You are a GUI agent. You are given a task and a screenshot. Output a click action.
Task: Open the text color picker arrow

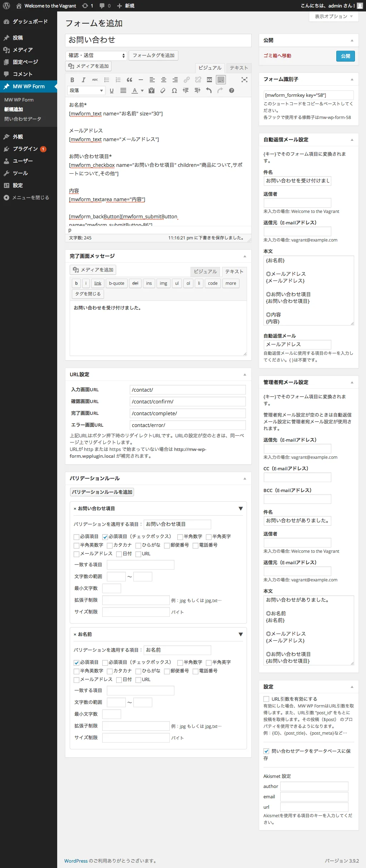pos(142,90)
